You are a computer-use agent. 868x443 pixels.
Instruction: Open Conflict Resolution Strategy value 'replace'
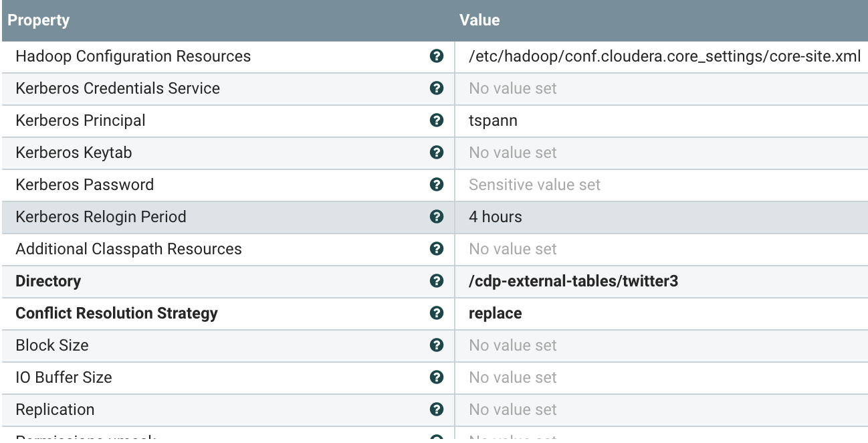pyautogui.click(x=496, y=313)
